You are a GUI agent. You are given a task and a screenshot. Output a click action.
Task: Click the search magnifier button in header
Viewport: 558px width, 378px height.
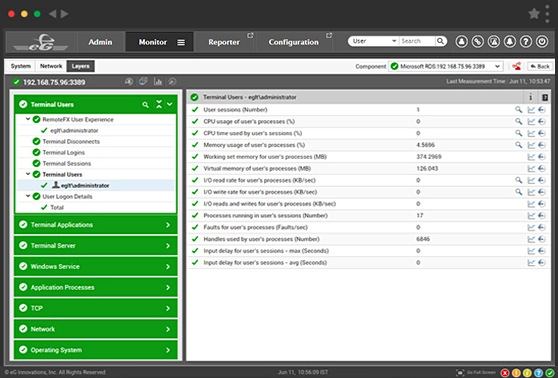coord(440,41)
